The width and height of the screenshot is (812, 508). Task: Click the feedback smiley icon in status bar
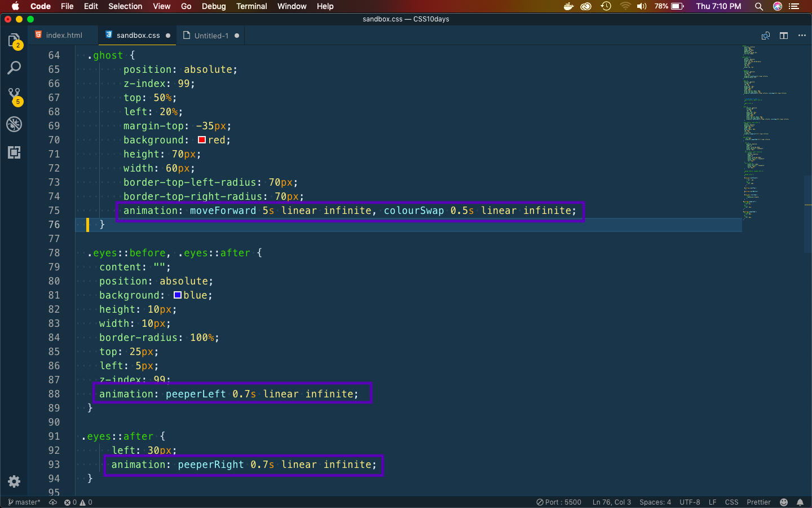[784, 502]
